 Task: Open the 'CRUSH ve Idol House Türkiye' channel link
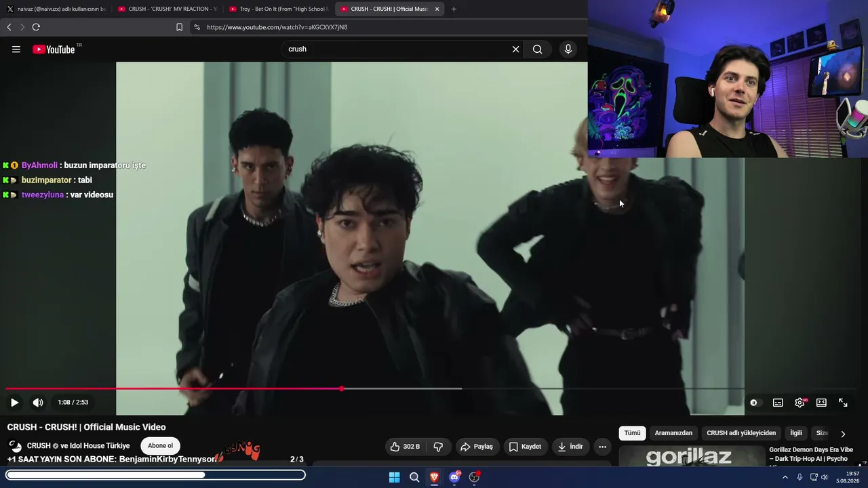click(78, 446)
